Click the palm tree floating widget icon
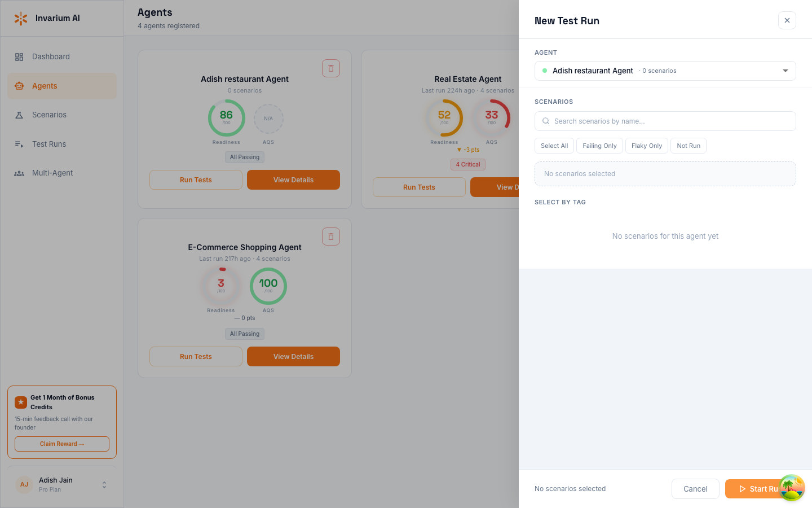 coord(792,488)
